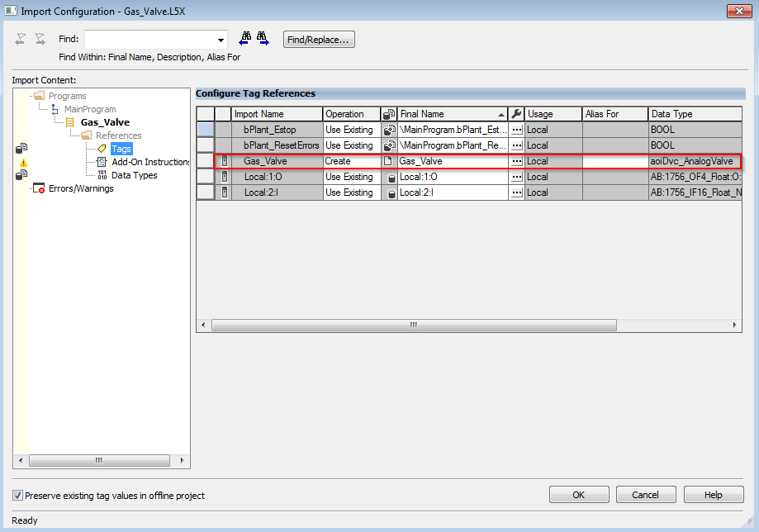This screenshot has width=759, height=532.
Task: Select the References folder node
Action: (119, 135)
